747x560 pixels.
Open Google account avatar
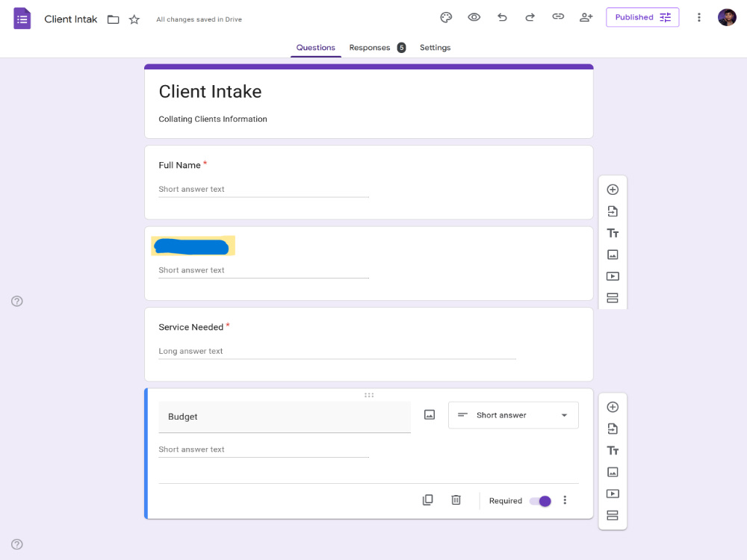[x=727, y=18]
